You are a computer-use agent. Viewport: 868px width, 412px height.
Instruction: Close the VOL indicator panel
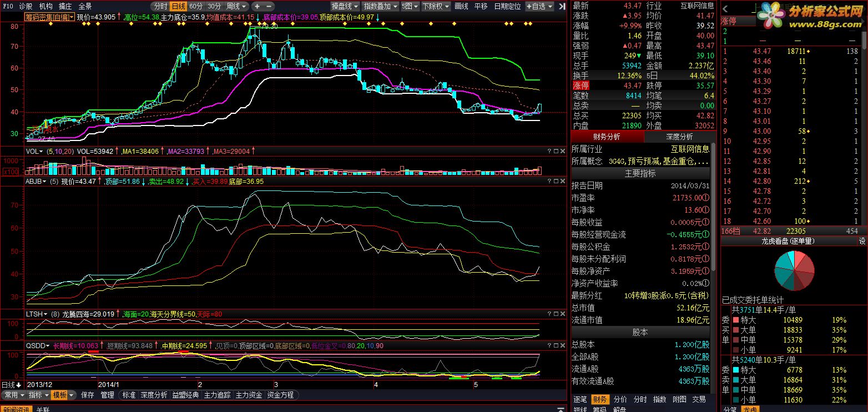click(563, 151)
